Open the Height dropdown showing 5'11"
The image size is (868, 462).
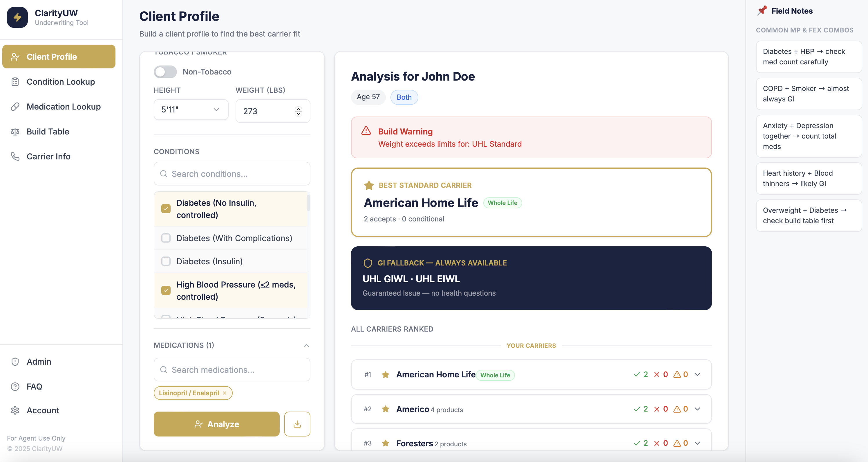click(191, 110)
